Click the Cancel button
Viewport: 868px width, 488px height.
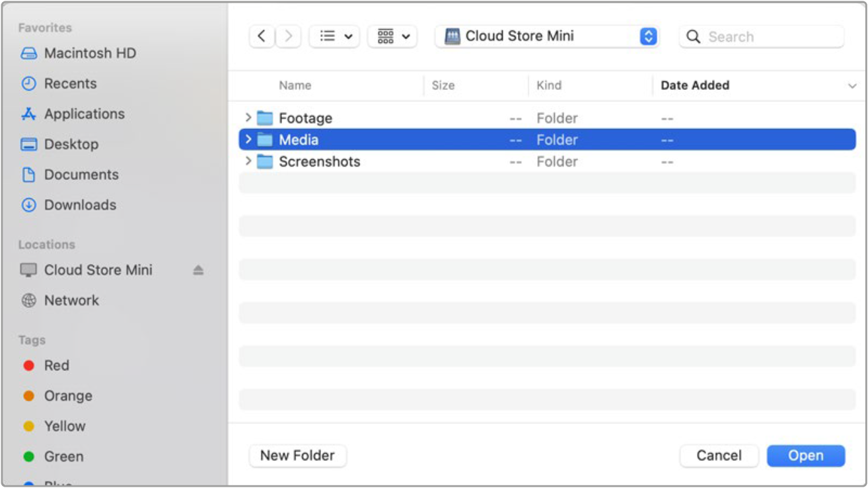(719, 456)
